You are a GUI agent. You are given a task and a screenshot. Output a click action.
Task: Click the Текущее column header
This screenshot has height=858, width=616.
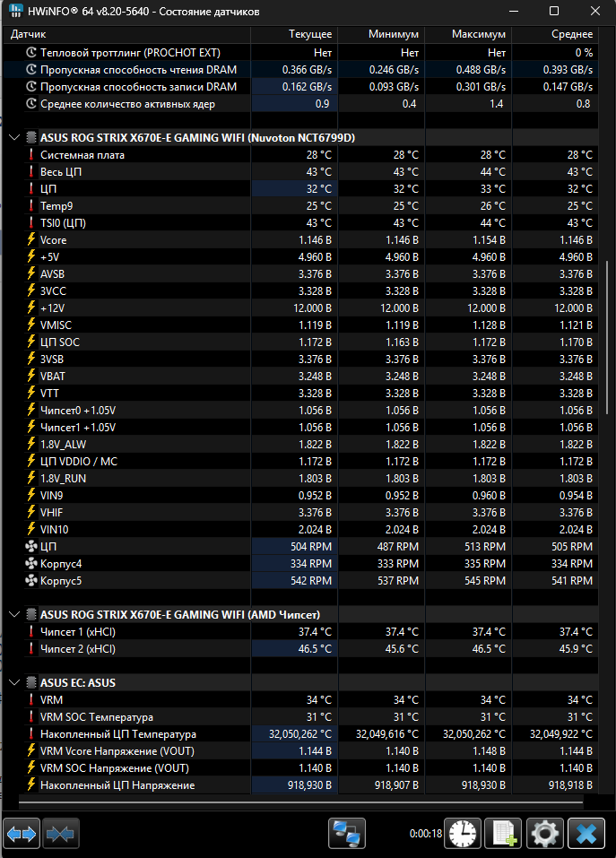(x=294, y=34)
